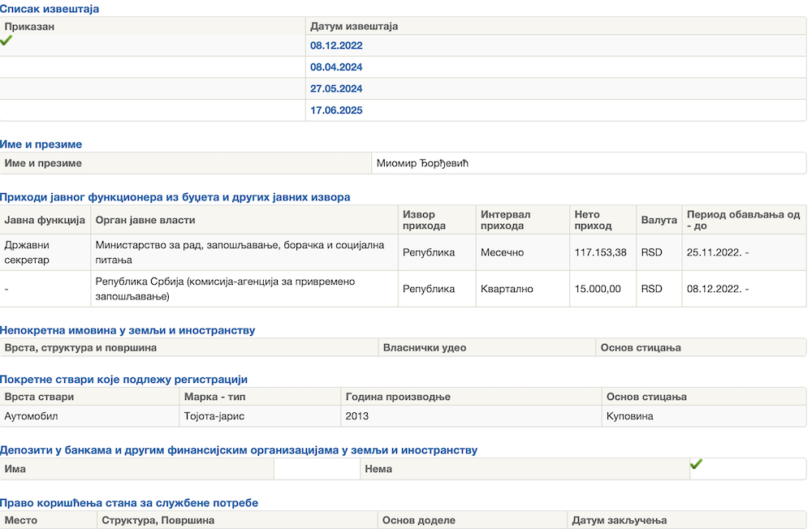Select the name cell Миомир Ђорђевић
Screen dimensions: 812x529
point(422,163)
